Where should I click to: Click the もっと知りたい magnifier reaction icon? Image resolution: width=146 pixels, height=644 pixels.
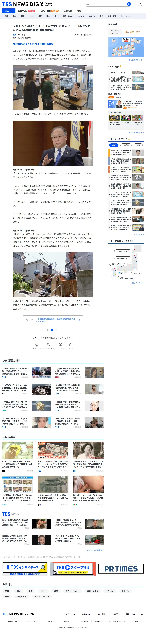(48, 345)
